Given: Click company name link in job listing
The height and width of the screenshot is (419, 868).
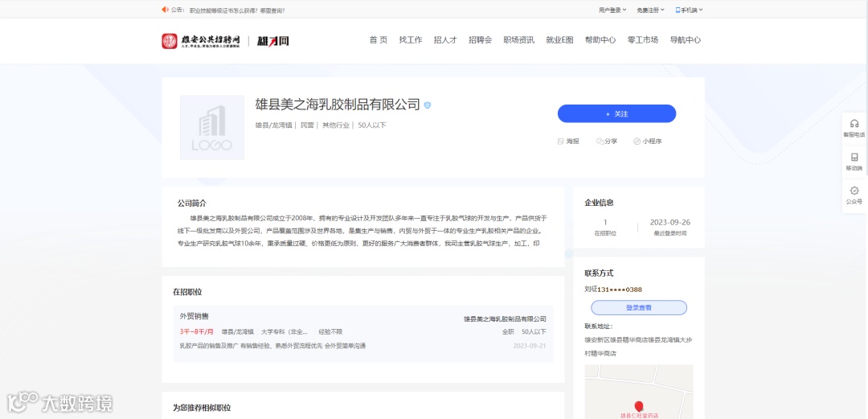Looking at the screenshot, I should pos(505,318).
